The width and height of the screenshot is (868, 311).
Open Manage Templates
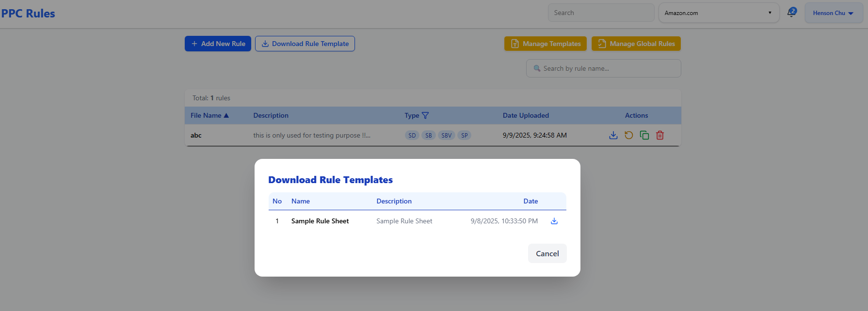(x=545, y=44)
